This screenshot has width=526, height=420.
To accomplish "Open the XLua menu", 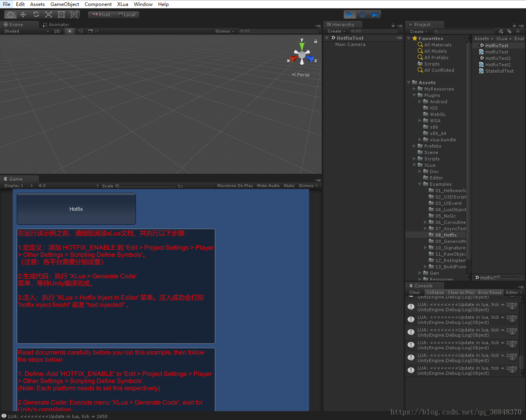I will [122, 4].
